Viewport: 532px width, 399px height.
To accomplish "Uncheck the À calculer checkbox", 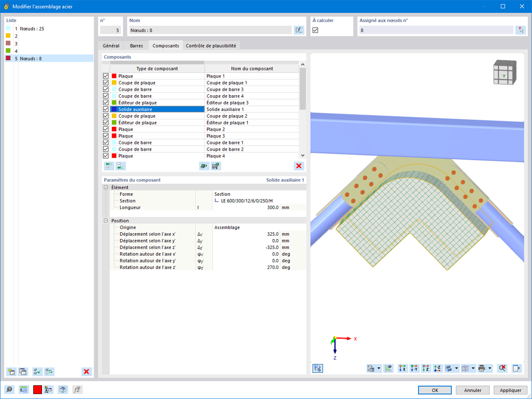I will pos(316,30).
